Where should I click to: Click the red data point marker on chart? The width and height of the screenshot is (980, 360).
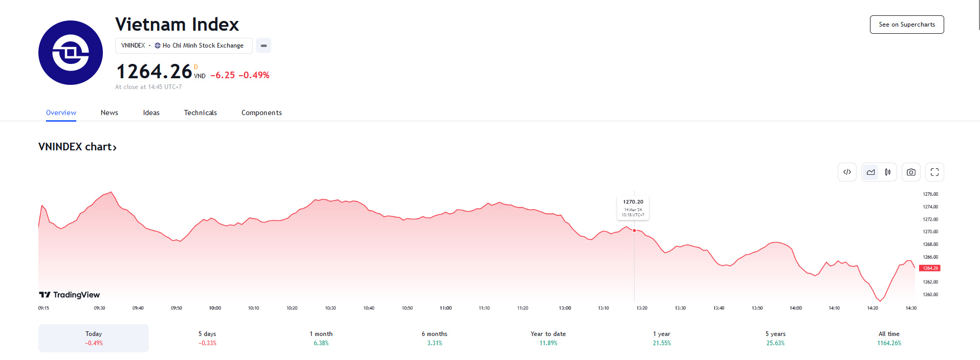click(635, 231)
